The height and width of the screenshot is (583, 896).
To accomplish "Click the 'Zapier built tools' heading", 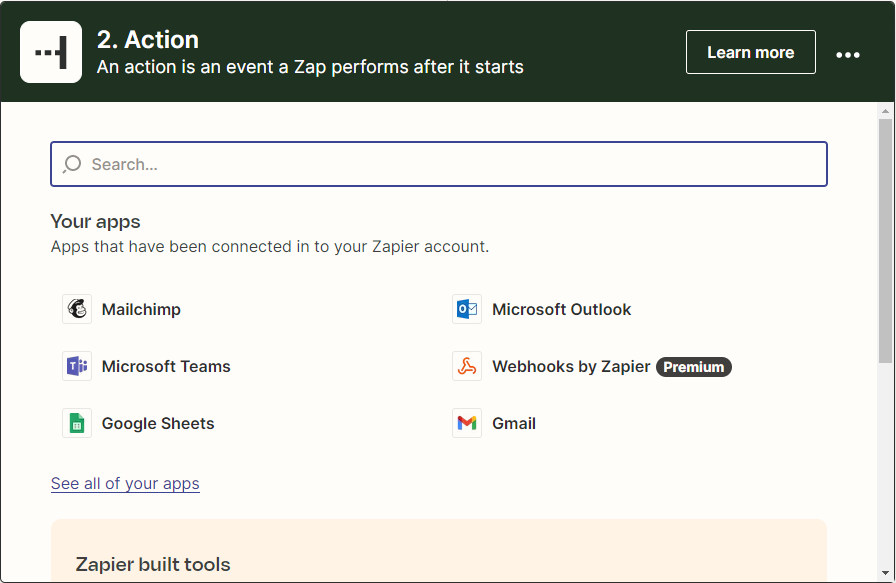I will [x=153, y=565].
